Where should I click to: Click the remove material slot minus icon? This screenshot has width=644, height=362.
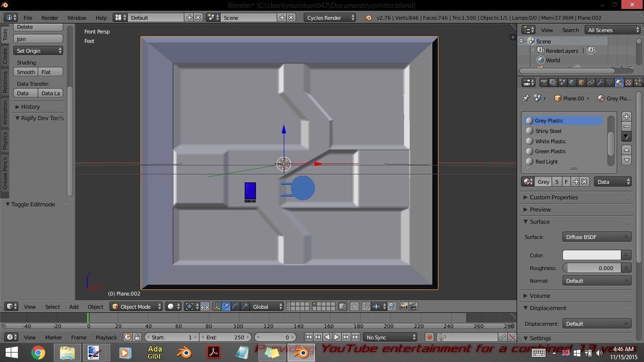(626, 126)
